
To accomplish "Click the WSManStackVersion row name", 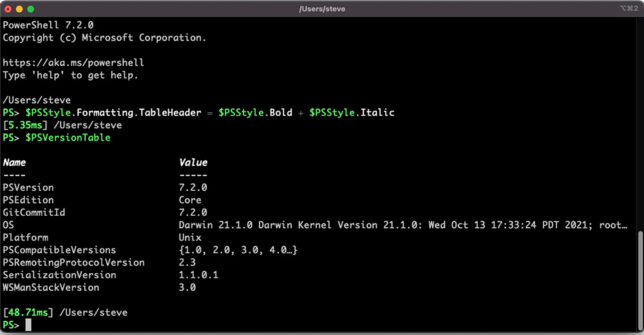I will (x=51, y=287).
